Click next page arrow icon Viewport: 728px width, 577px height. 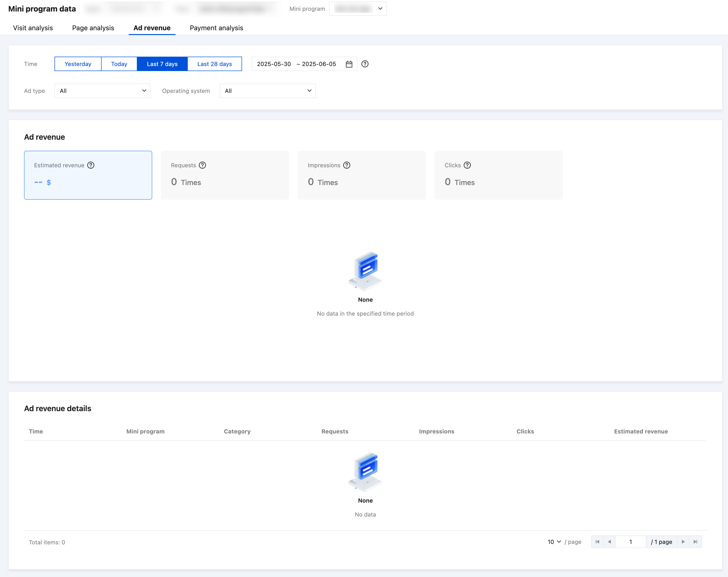click(683, 541)
